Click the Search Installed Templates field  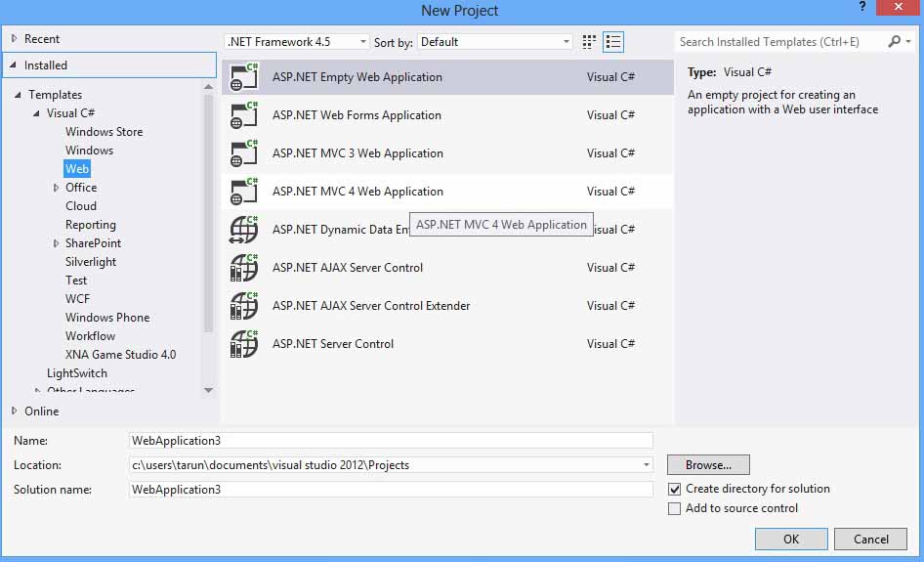780,42
